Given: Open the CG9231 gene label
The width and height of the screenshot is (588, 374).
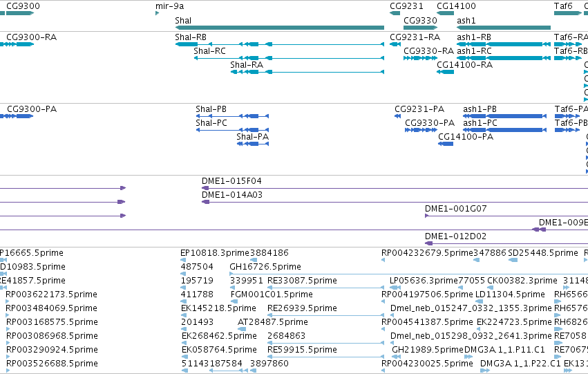Looking at the screenshot, I should 406,6.
